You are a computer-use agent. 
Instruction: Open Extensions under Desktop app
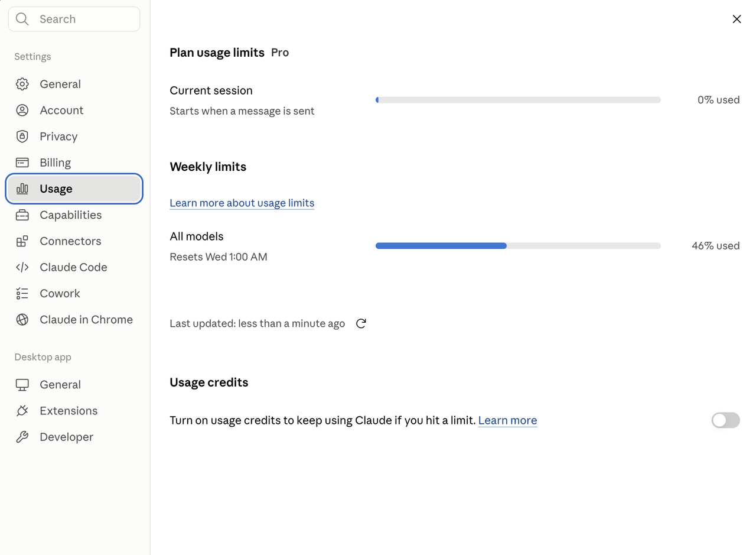(74, 411)
